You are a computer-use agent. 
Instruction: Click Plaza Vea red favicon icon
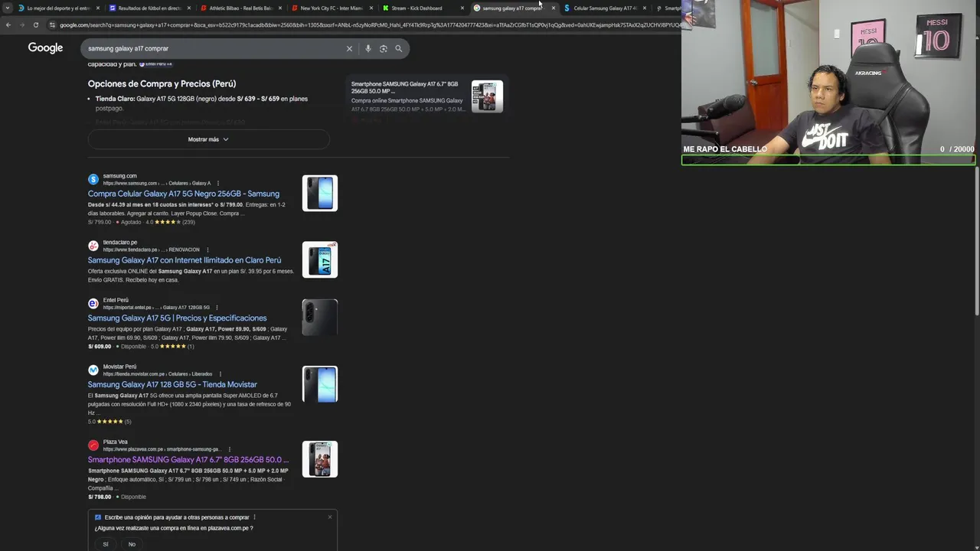pos(93,445)
